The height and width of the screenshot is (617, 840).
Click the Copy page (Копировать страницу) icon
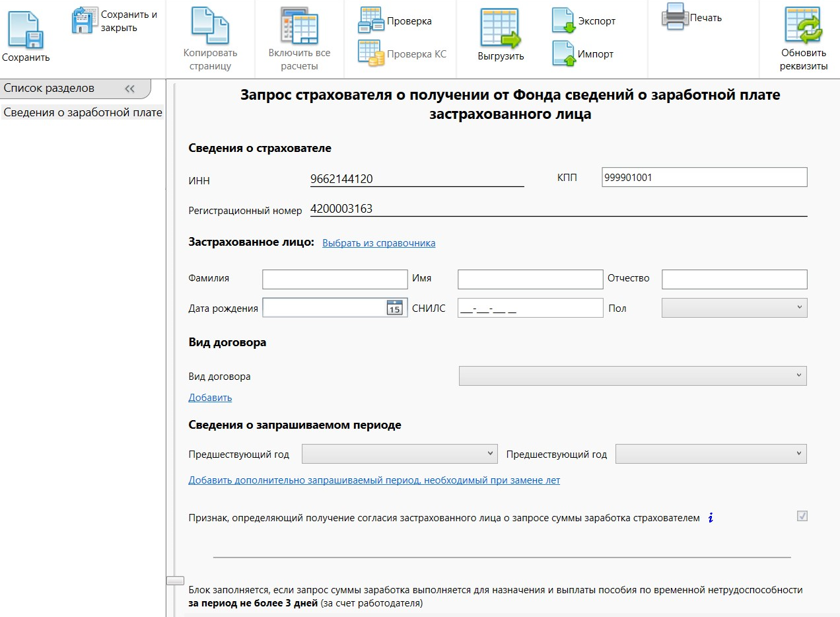pos(209,26)
